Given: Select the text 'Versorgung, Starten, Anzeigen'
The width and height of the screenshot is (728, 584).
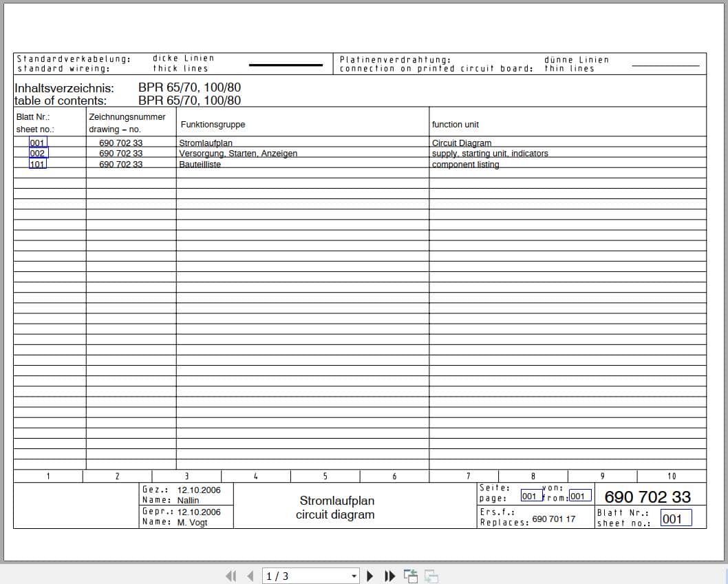Looking at the screenshot, I should pos(238,154).
